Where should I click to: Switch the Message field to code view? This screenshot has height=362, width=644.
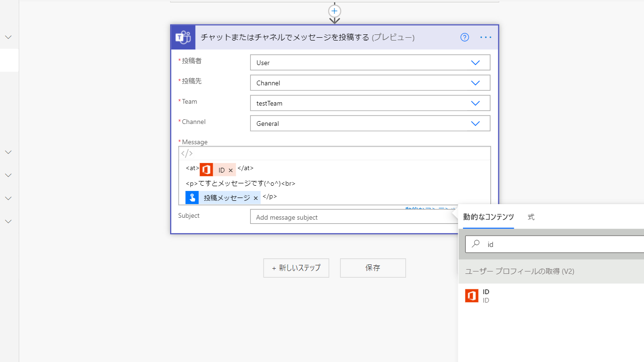point(187,153)
